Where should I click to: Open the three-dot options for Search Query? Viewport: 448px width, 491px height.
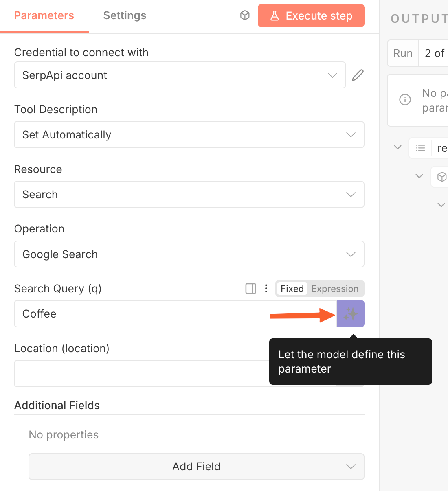coord(266,289)
